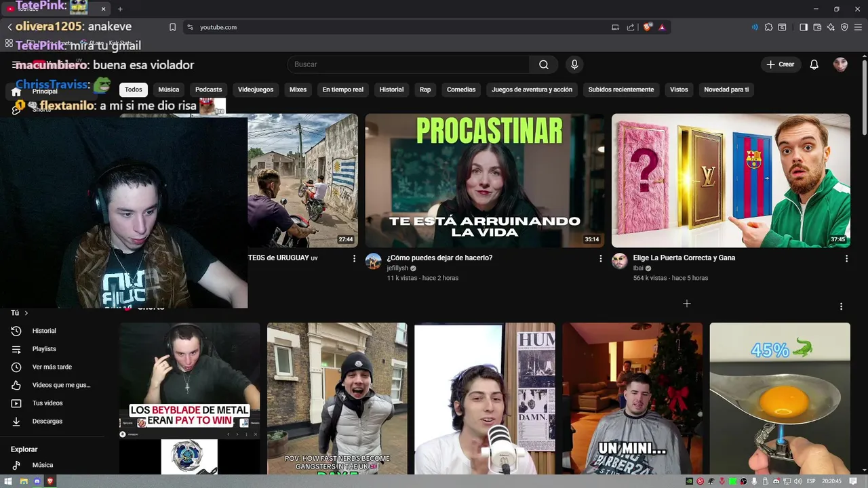Open the Brave VPN shield icon

(x=844, y=27)
